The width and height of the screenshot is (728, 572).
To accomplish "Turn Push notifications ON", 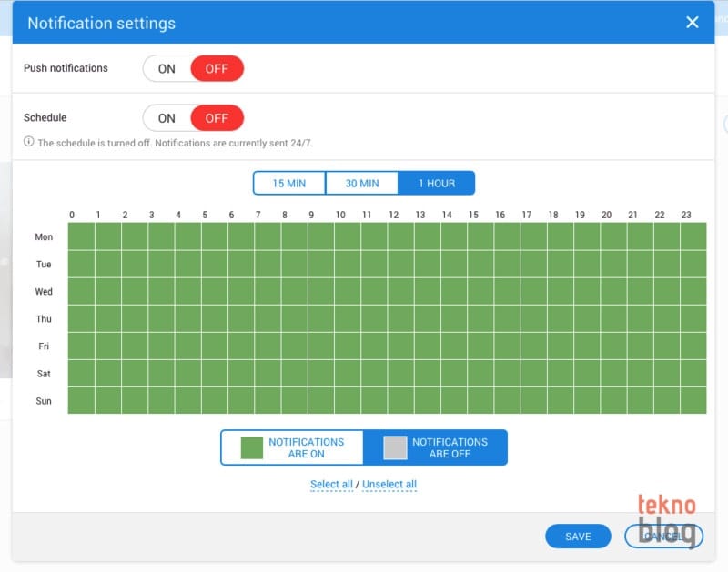I will click(x=167, y=69).
